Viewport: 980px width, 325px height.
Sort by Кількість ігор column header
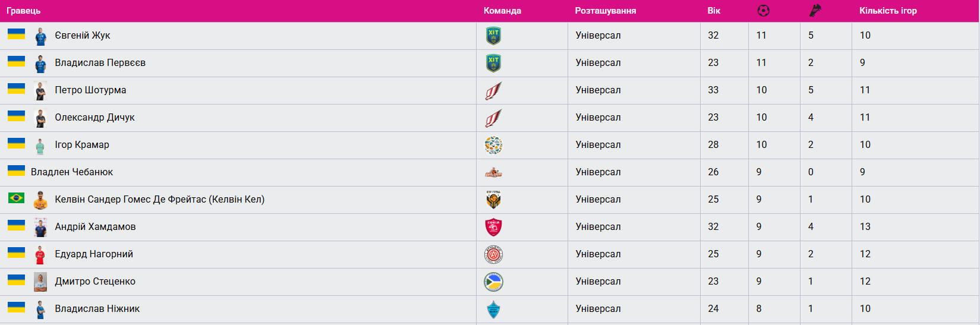[x=888, y=11]
